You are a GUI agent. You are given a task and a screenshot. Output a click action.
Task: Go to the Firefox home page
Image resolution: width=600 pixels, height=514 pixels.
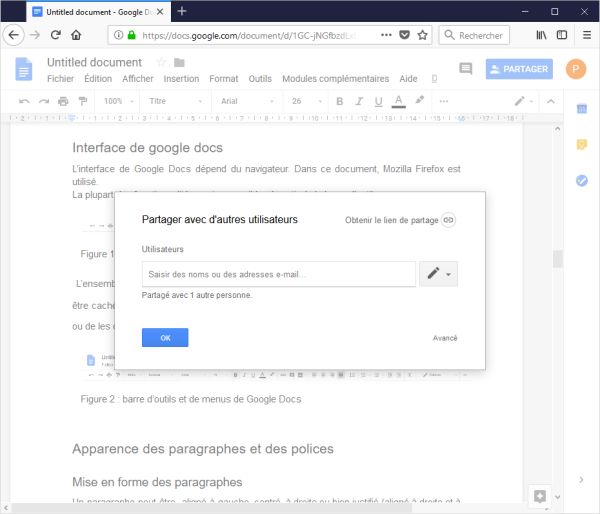click(x=76, y=35)
